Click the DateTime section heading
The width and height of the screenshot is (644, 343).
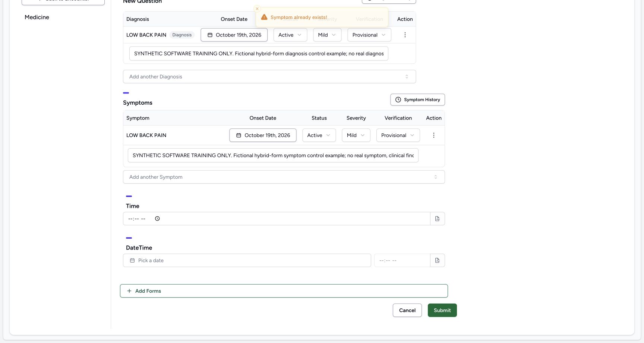pyautogui.click(x=139, y=248)
